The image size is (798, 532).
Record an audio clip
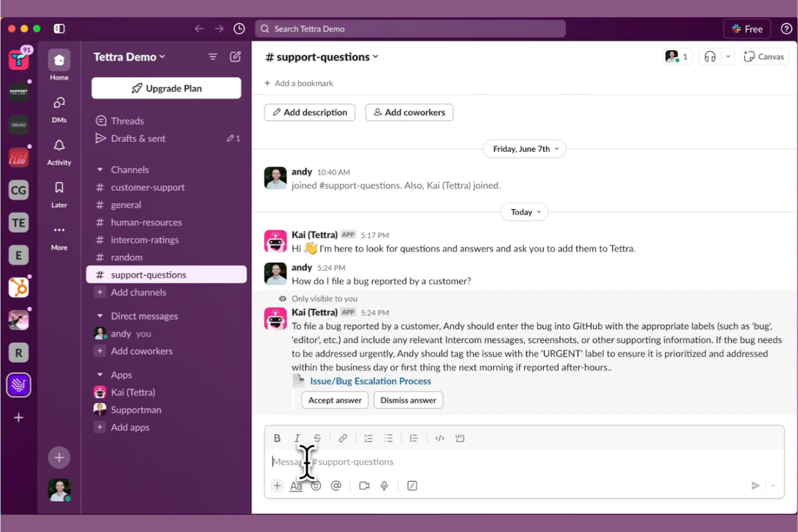click(x=384, y=485)
